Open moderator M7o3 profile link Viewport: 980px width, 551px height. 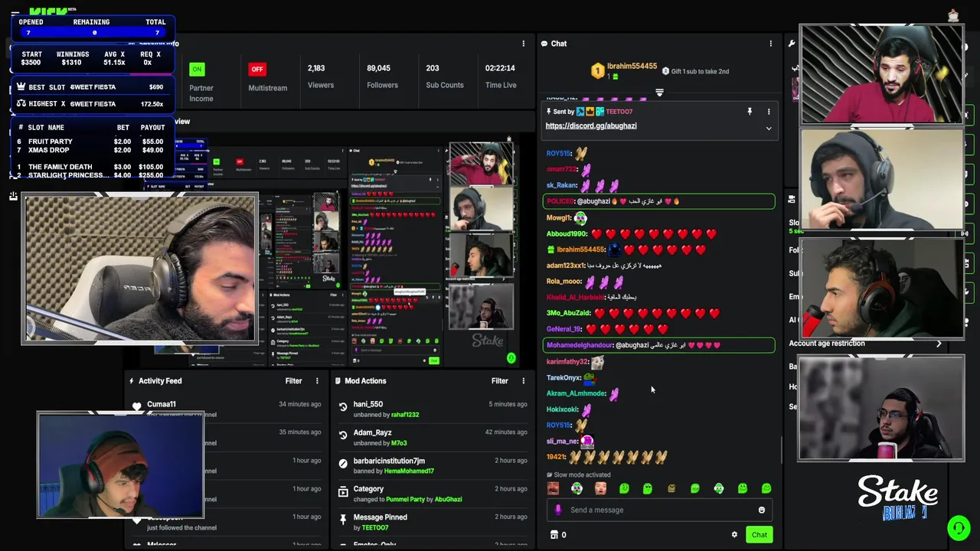[x=399, y=443]
